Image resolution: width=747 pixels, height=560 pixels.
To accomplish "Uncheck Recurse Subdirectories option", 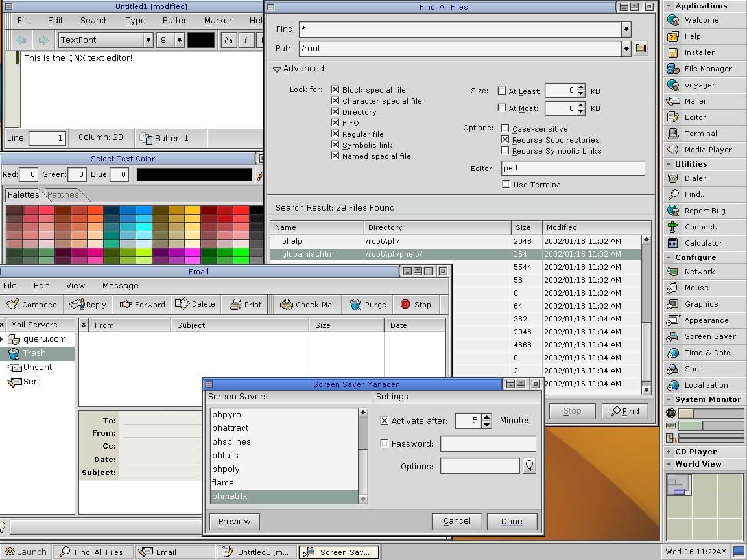I will coord(505,140).
